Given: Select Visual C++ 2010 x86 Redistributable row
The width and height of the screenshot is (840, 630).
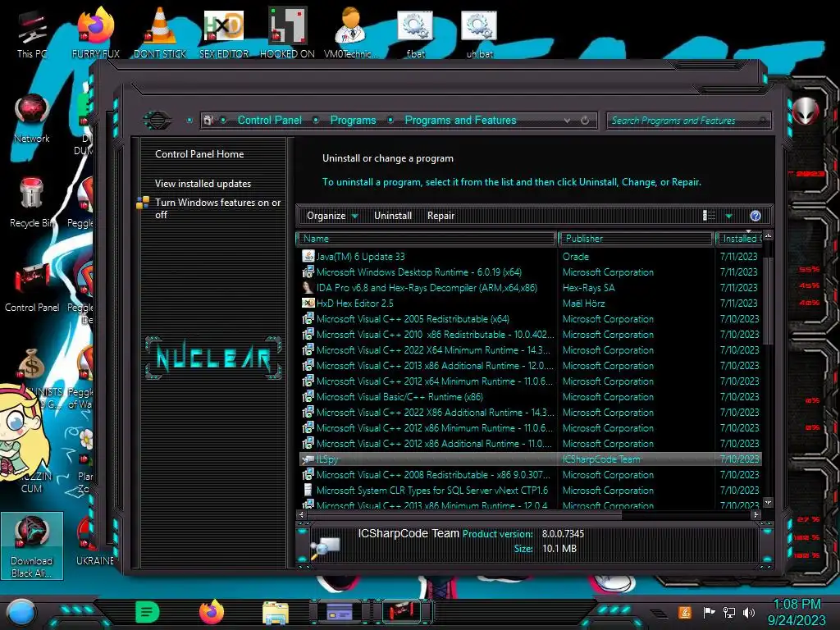Looking at the screenshot, I should (x=531, y=335).
